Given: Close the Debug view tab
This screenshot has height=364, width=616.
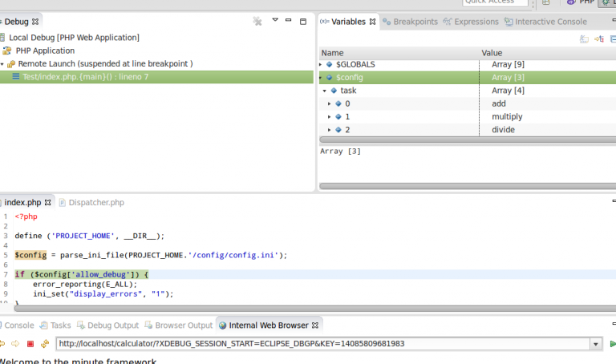Looking at the screenshot, I should point(35,22).
